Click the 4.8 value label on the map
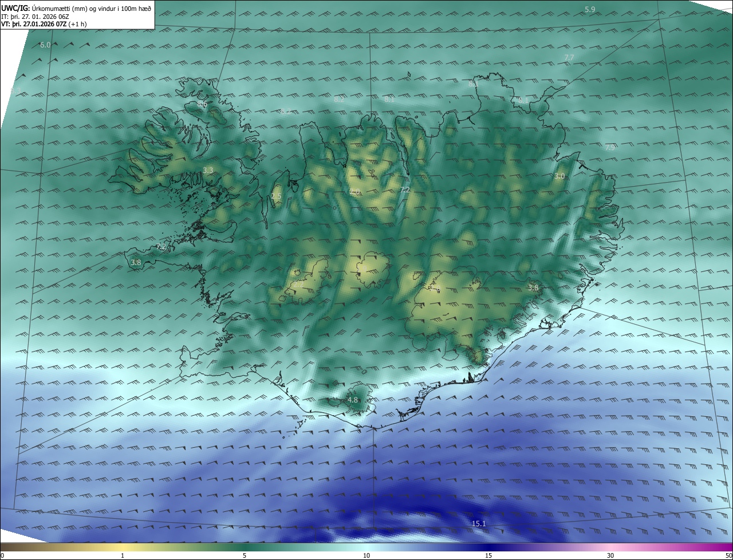733x560 pixels. point(352,400)
